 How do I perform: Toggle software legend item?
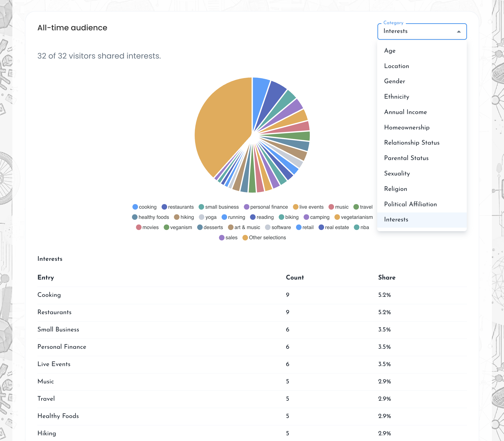(x=278, y=227)
